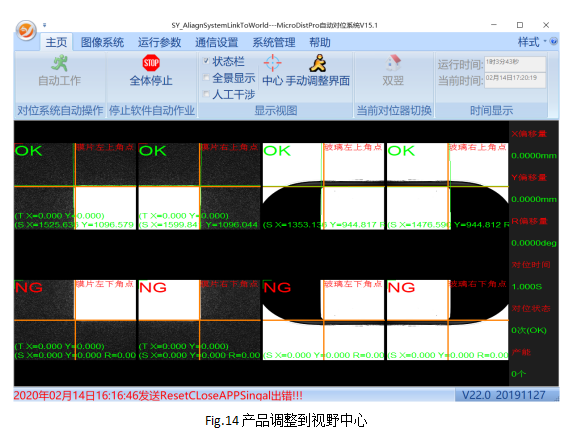The image size is (573, 434).
Task: Toggle the 状态栏 checkbox
Action: click(x=206, y=61)
